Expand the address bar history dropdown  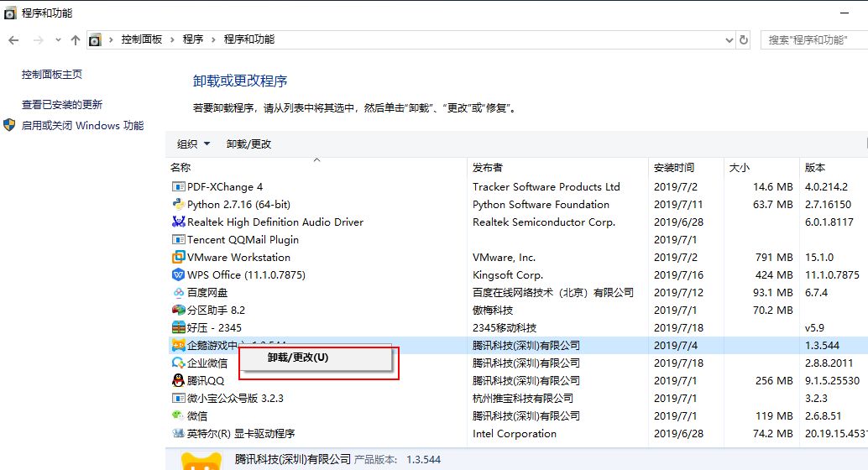(x=729, y=39)
